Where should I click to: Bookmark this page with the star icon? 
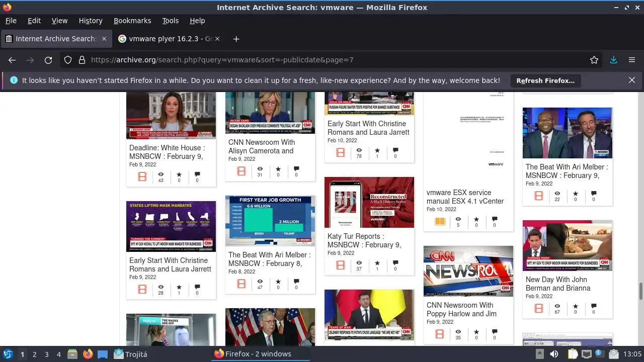click(594, 60)
